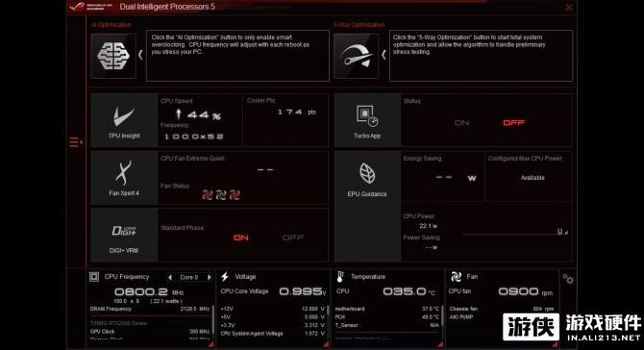Open monitor settings gear icon
644x350 pixels.
pos(568,279)
